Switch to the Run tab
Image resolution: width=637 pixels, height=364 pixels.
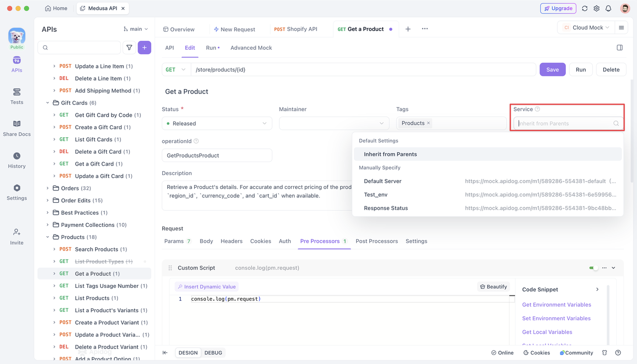[212, 48]
